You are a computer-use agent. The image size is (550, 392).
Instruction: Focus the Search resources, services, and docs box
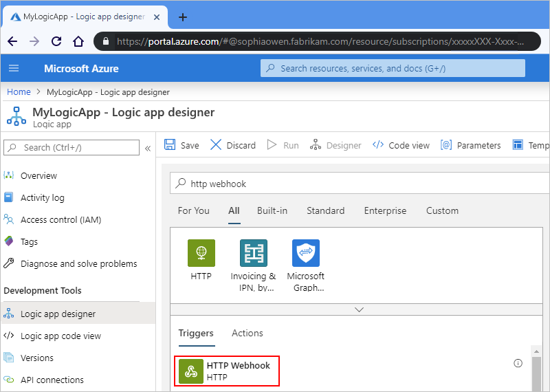coord(393,68)
